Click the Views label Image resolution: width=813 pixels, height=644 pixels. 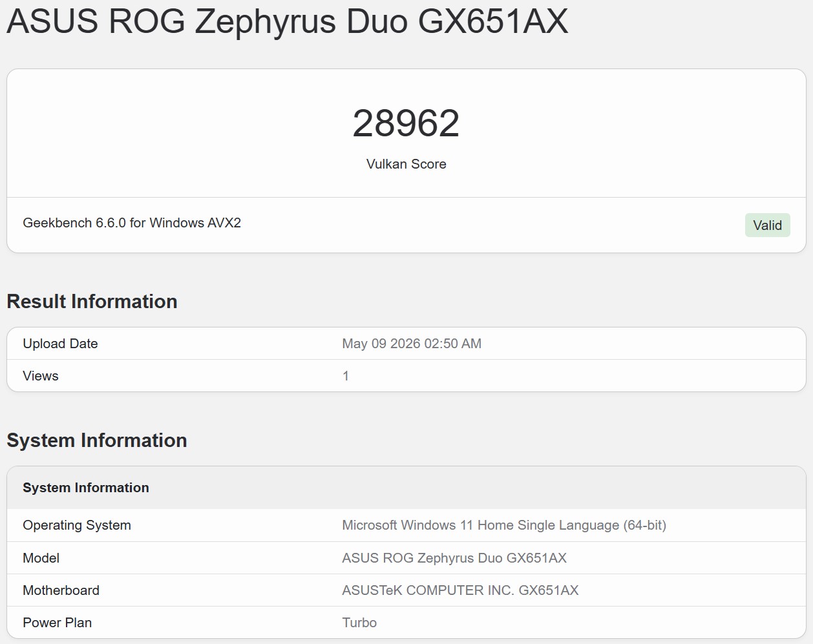point(41,376)
